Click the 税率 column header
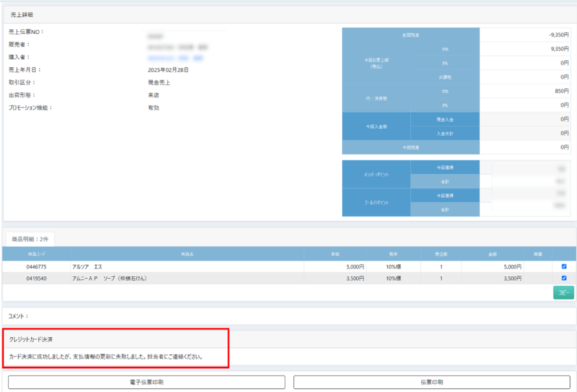577x392 pixels. tap(393, 254)
